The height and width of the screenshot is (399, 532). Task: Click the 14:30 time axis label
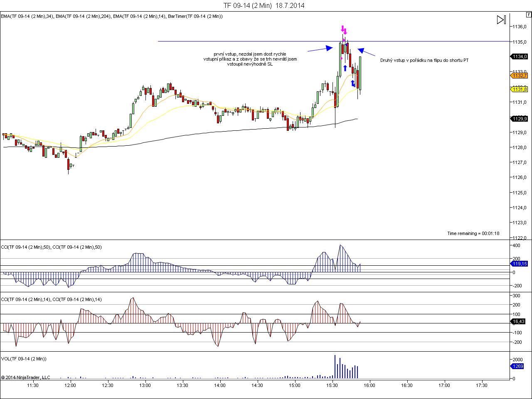(x=257, y=385)
